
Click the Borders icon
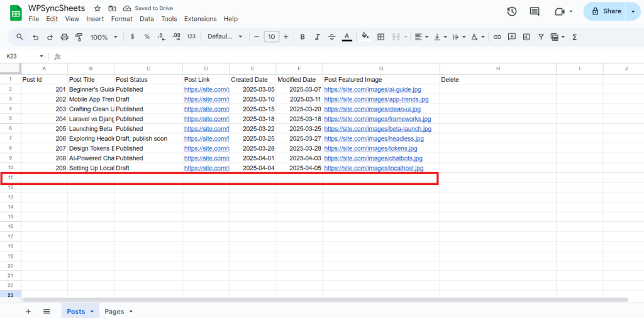(x=380, y=37)
